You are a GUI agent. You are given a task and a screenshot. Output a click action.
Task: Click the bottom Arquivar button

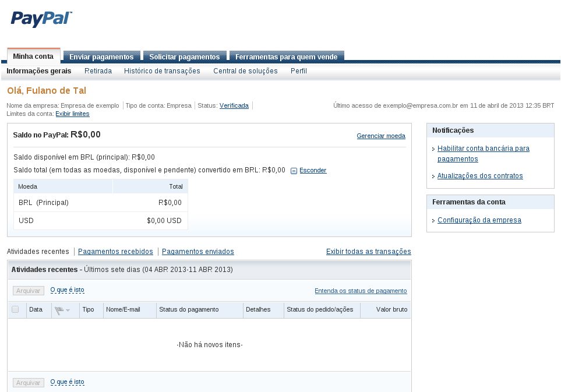[29, 383]
